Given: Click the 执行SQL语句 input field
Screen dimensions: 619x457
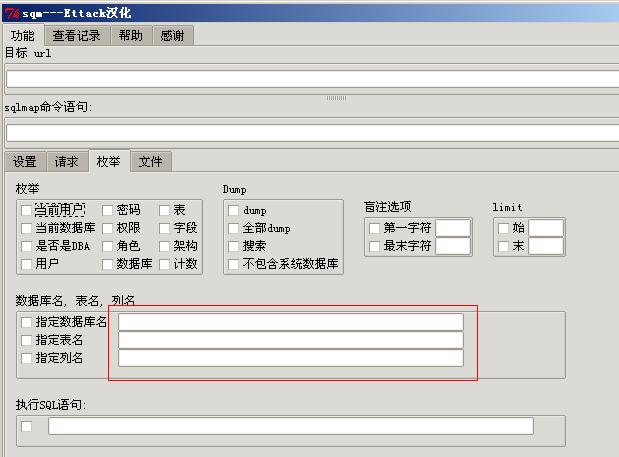Looking at the screenshot, I should click(x=291, y=426).
